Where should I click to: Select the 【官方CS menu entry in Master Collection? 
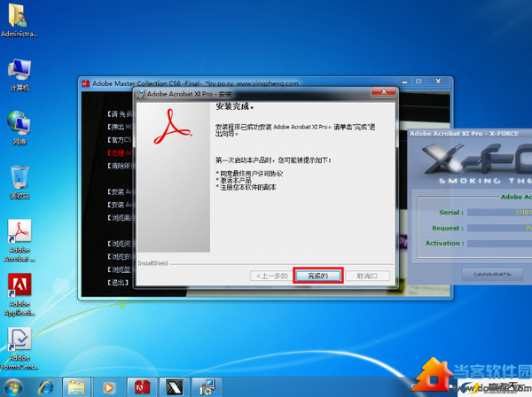(120, 140)
